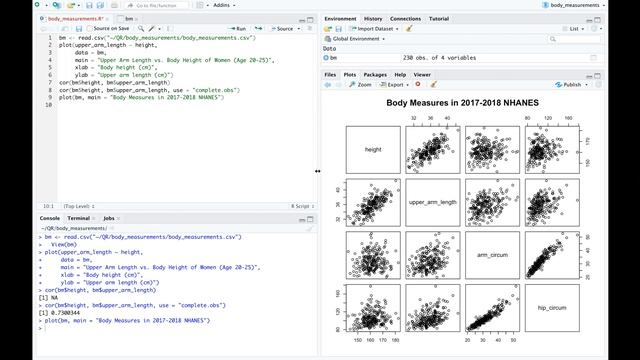The image size is (640, 360).
Task: Open the Code Tools dropdown arrow
Action: [x=159, y=29]
